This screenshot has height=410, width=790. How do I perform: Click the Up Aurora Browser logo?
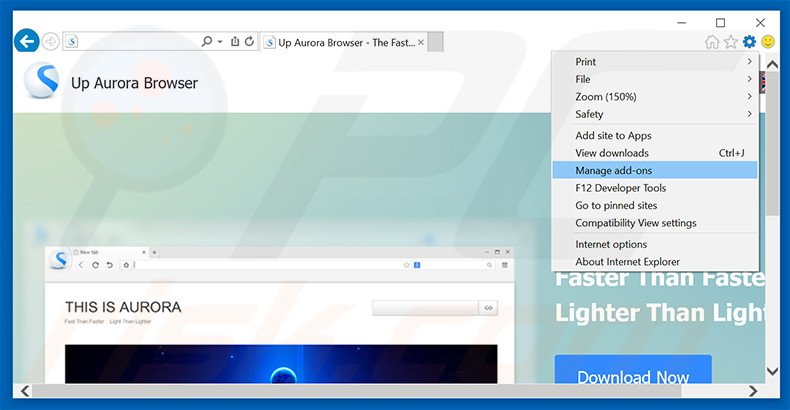[41, 80]
